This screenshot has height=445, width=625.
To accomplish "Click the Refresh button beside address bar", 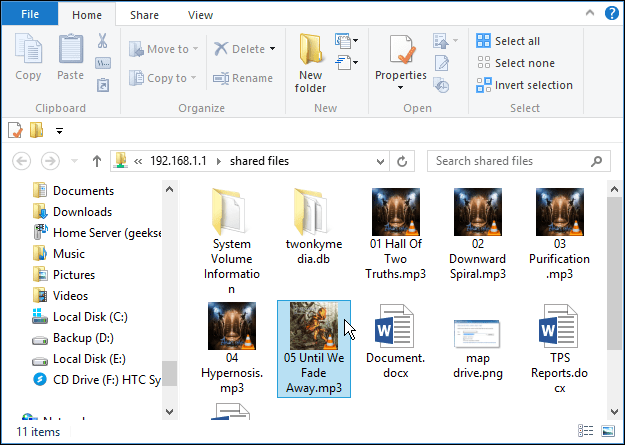I will (x=402, y=161).
